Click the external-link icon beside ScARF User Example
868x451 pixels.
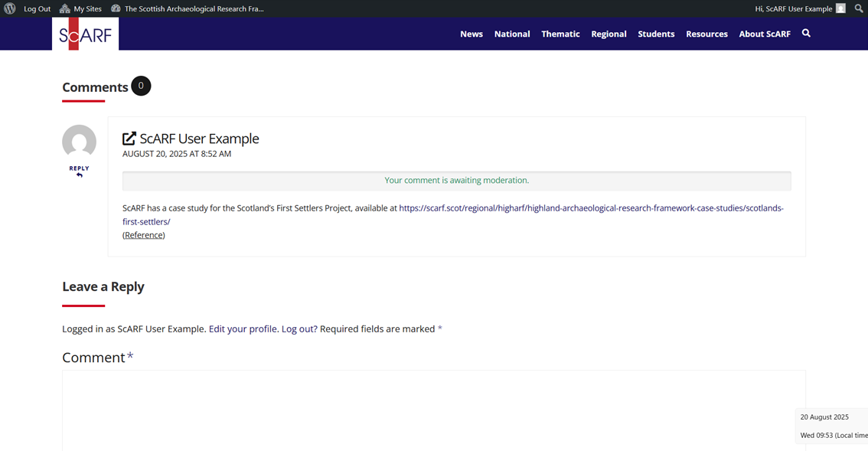[x=128, y=138]
